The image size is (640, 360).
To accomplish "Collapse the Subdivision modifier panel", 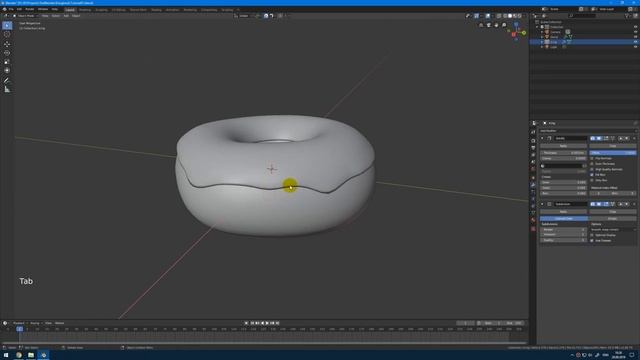I will [542, 204].
